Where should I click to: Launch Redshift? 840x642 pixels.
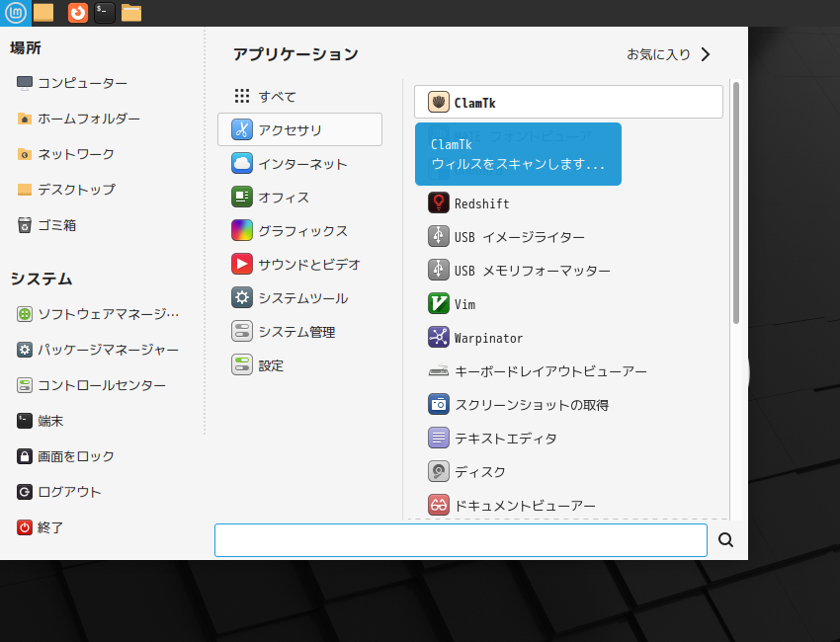click(568, 203)
